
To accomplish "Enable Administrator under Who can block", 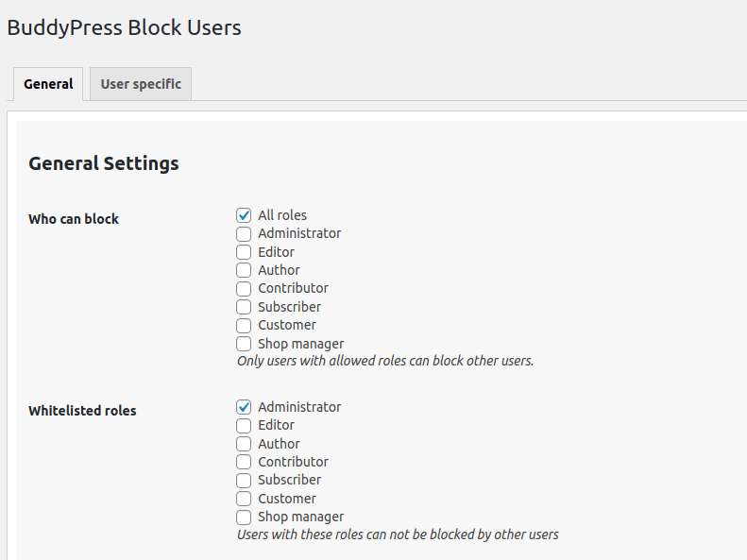I will [244, 234].
